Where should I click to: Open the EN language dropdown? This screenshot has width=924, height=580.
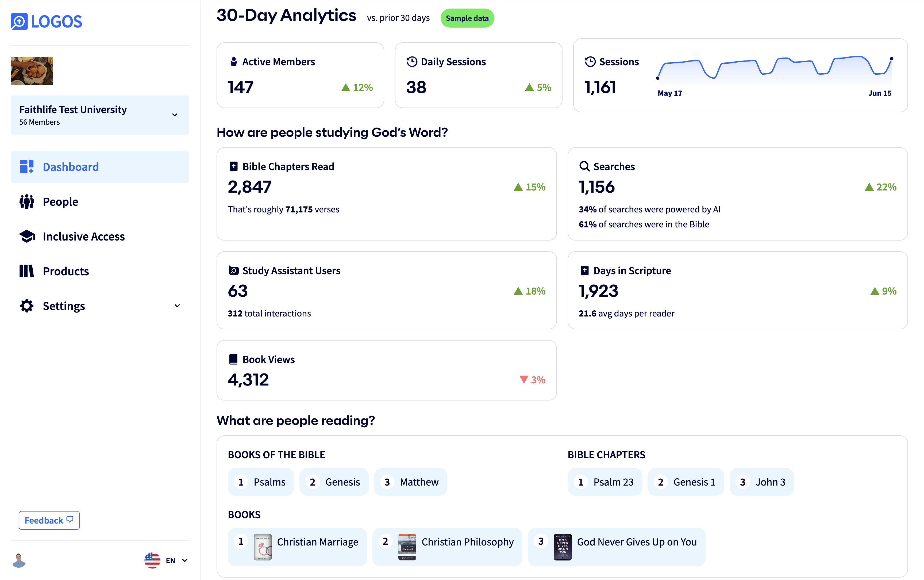click(x=177, y=560)
